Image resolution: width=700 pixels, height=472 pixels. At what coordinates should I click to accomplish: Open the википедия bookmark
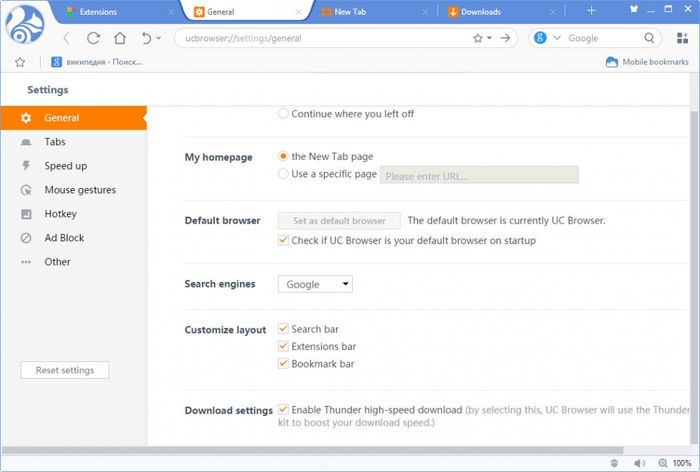pos(96,62)
